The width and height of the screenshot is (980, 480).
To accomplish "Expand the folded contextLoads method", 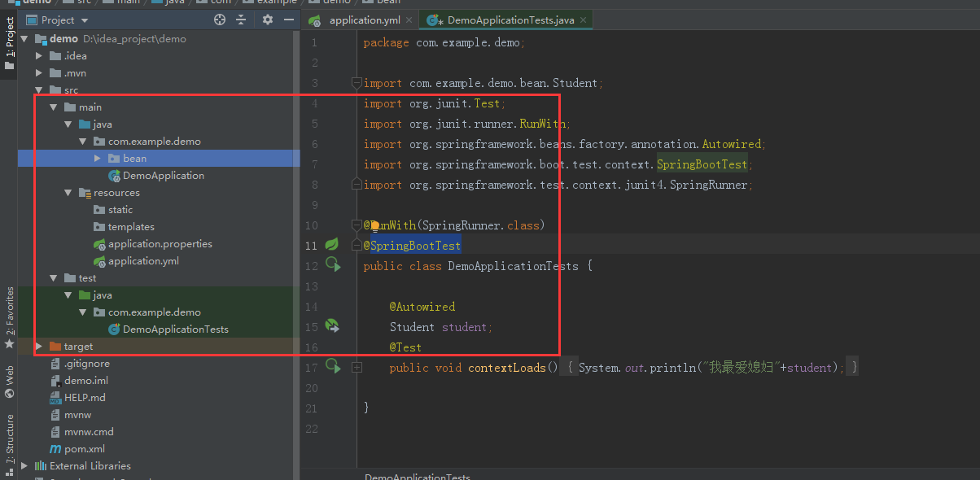I will [356, 368].
